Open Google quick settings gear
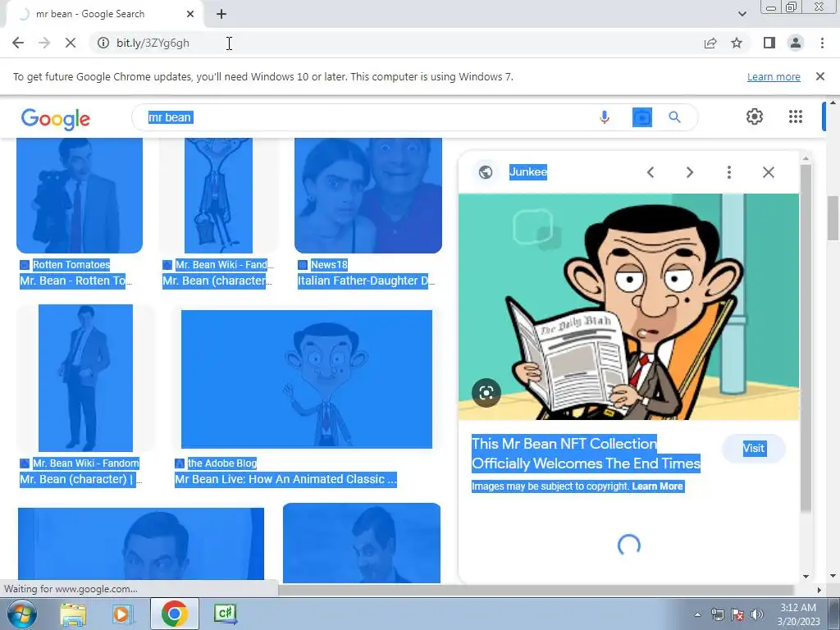Viewport: 840px width, 630px height. [755, 116]
